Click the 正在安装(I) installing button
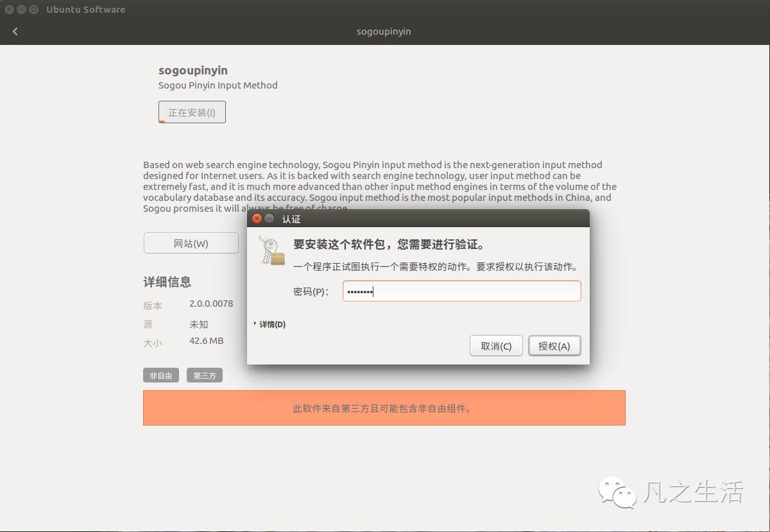Image resolution: width=770 pixels, height=532 pixels. pyautogui.click(x=192, y=112)
